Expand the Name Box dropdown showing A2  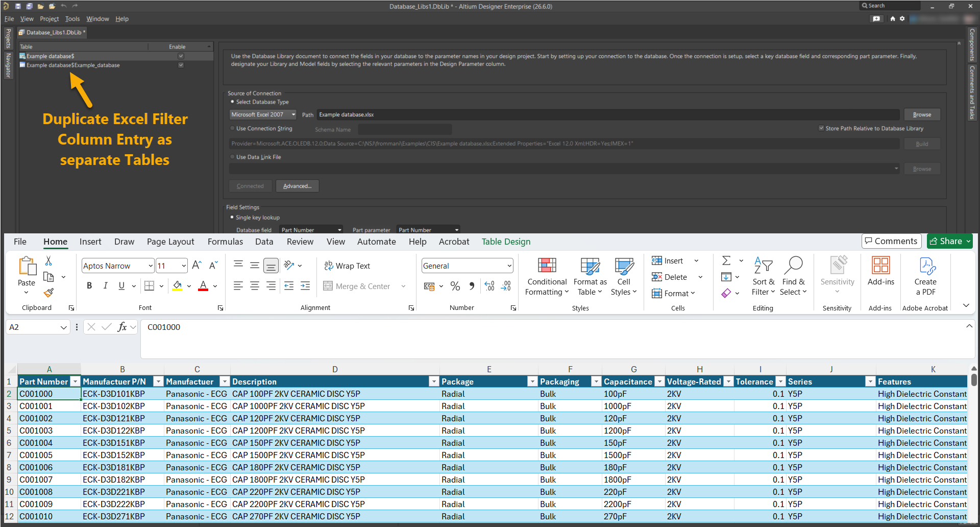[x=64, y=327]
